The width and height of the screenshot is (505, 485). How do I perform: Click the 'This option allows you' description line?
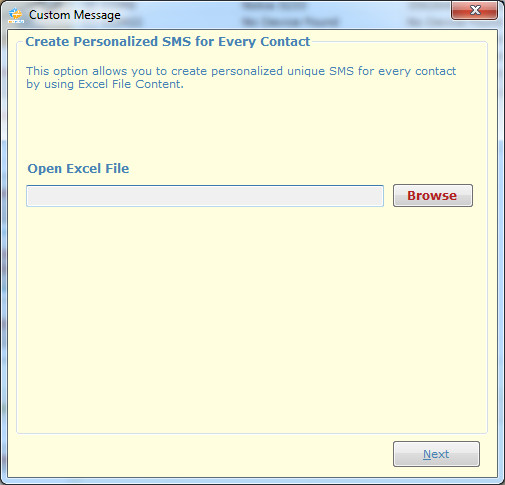coord(241,71)
